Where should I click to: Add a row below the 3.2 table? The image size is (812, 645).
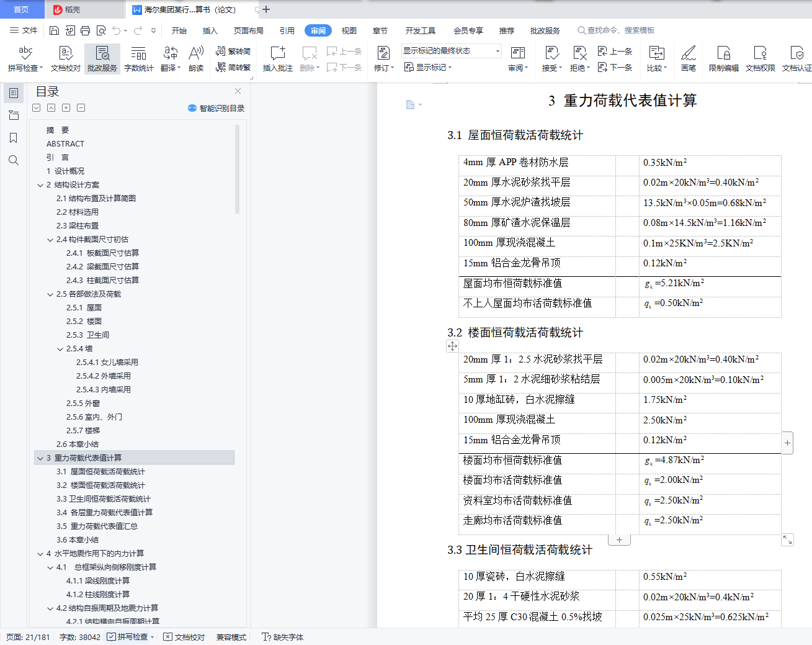[x=619, y=540]
